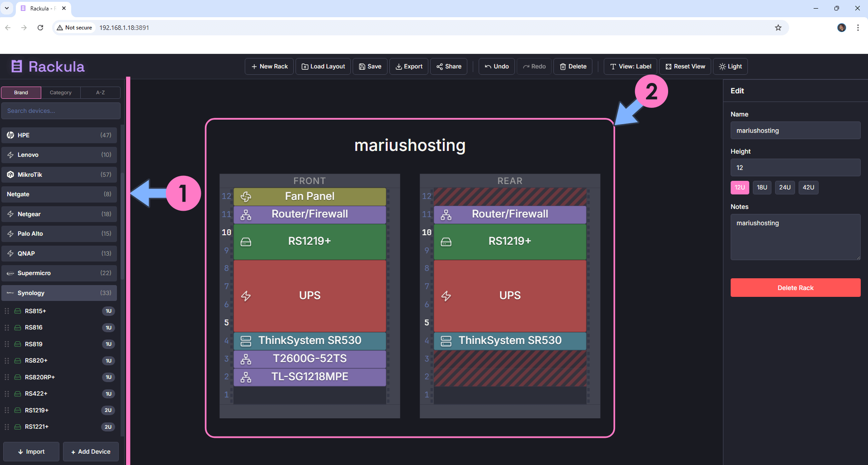Switch to the Category tab
The image size is (868, 465).
[61, 92]
